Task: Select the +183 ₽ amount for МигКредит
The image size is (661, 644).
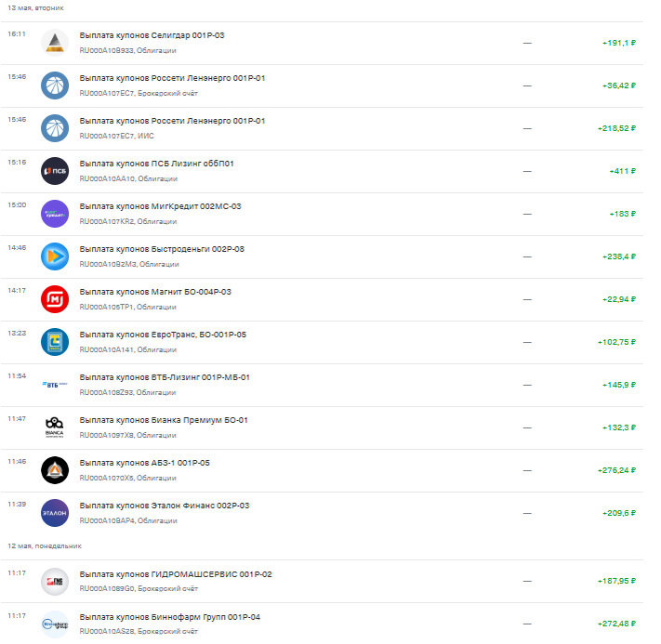Action: pyautogui.click(x=623, y=214)
